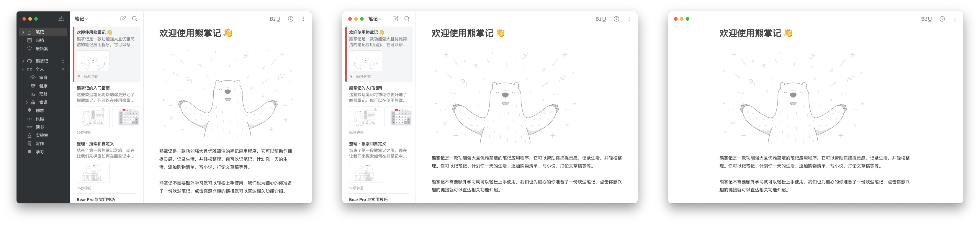Click bear thumbnail in left window's welcome note
980x225 pixels.
coord(93,61)
